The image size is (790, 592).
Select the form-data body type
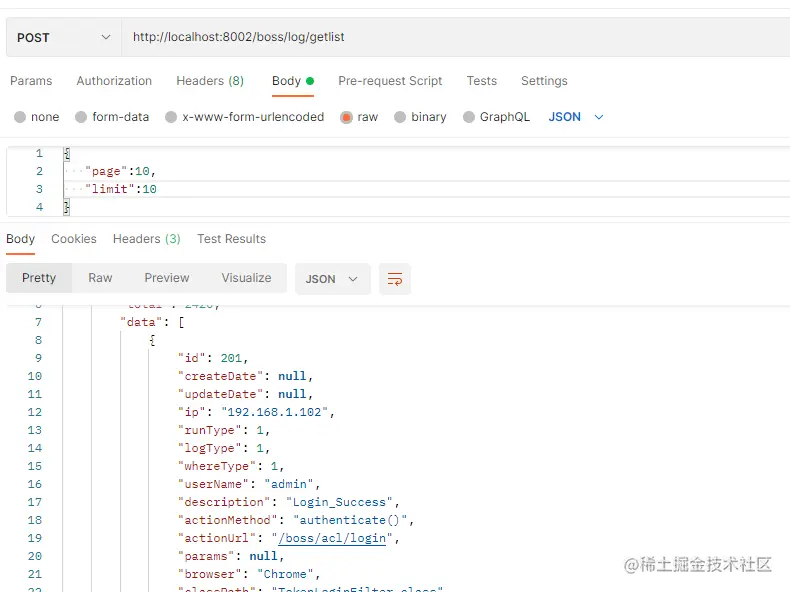click(112, 117)
